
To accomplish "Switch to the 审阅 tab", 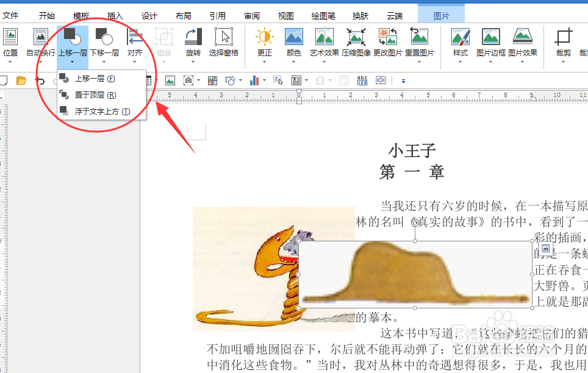I will [x=252, y=16].
